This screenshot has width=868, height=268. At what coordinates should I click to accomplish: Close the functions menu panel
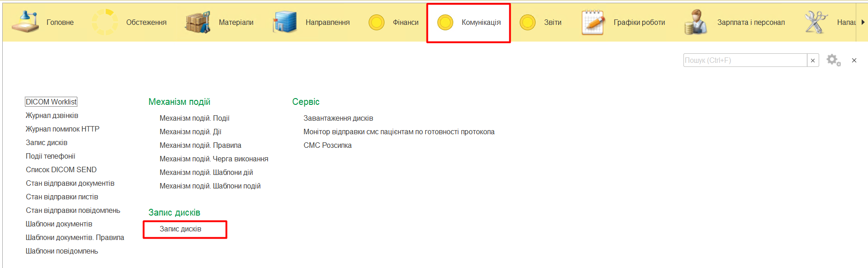pyautogui.click(x=854, y=61)
